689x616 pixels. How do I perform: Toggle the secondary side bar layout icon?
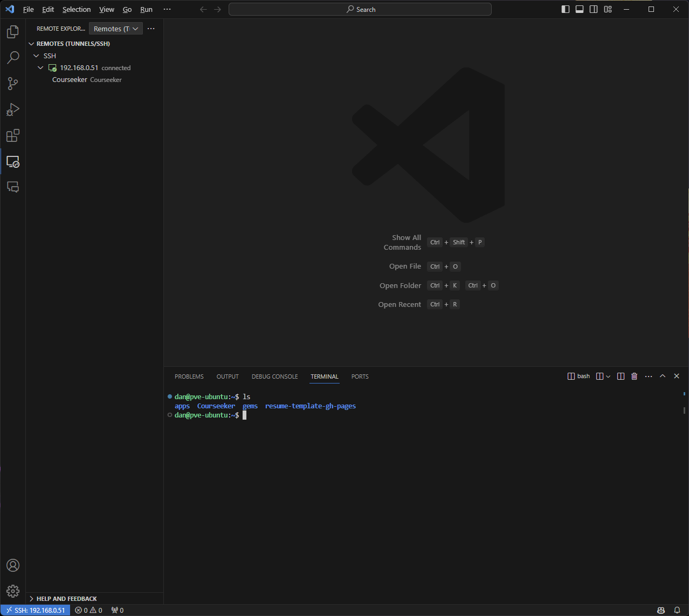(594, 9)
